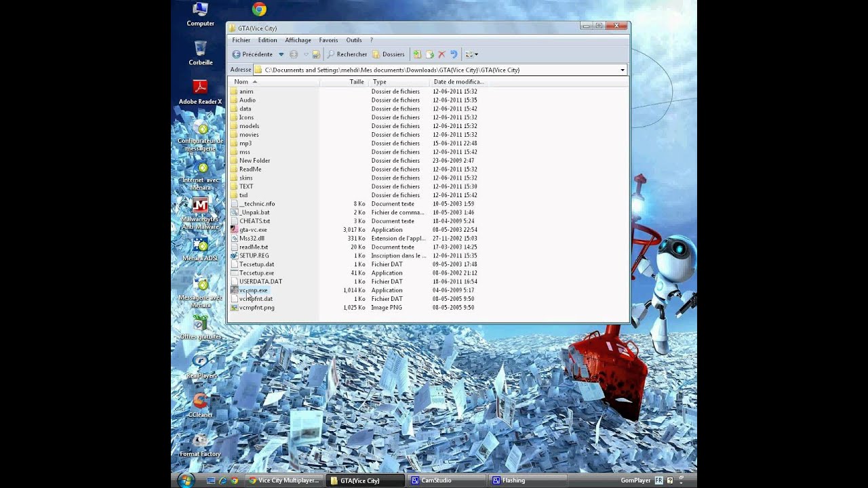Image resolution: width=868 pixels, height=488 pixels.
Task: Toggle the Dossiers folders pane button
Action: (389, 54)
